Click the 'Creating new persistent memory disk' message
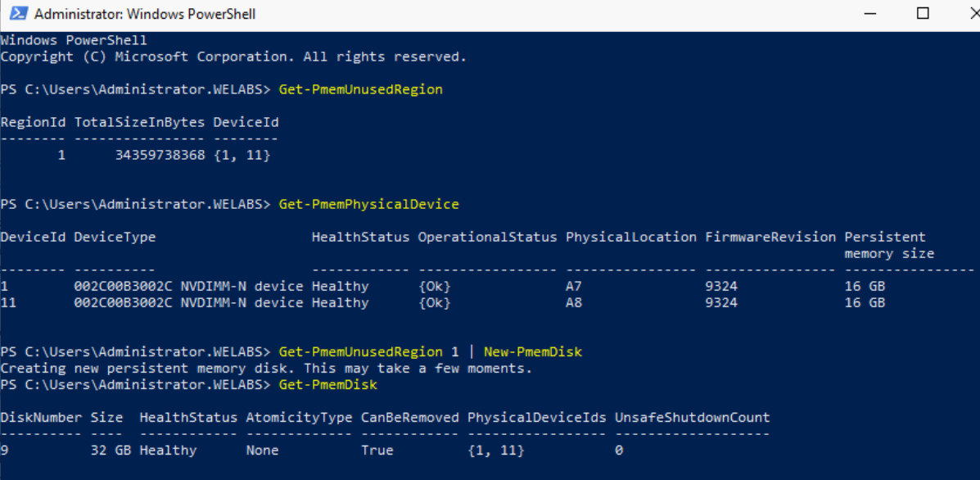Viewport: 980px width, 480px height. (266, 368)
